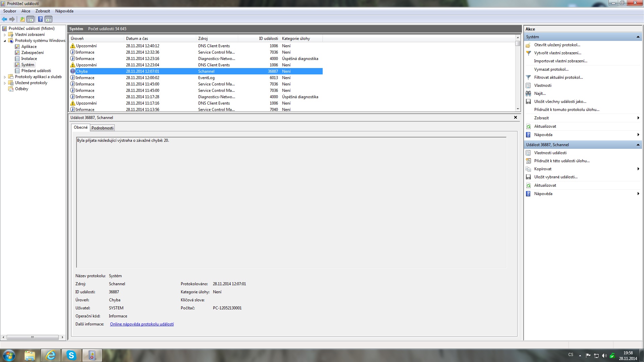Close the event 36887 preview pane

point(515,117)
